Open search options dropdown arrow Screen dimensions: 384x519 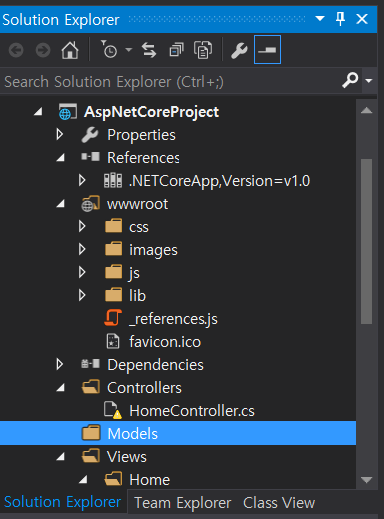[x=369, y=81]
